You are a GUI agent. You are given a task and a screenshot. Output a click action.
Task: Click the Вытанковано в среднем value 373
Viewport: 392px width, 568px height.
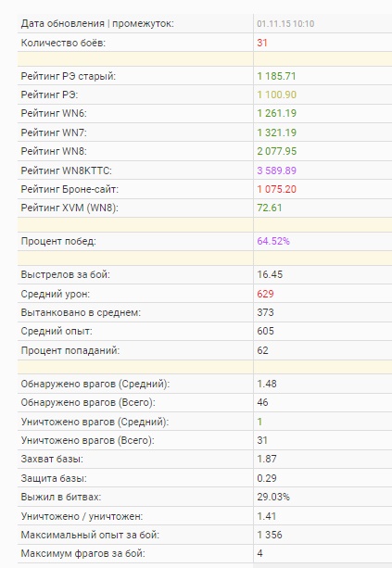265,312
